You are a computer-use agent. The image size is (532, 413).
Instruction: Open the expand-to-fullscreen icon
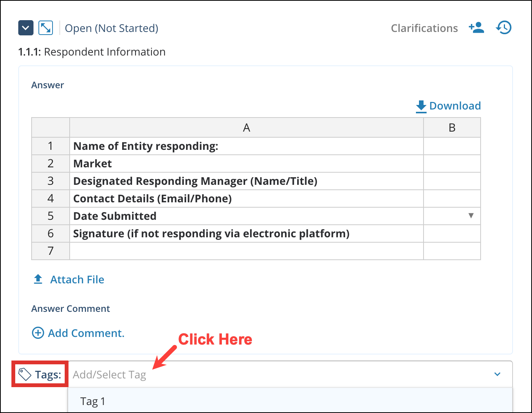(45, 28)
